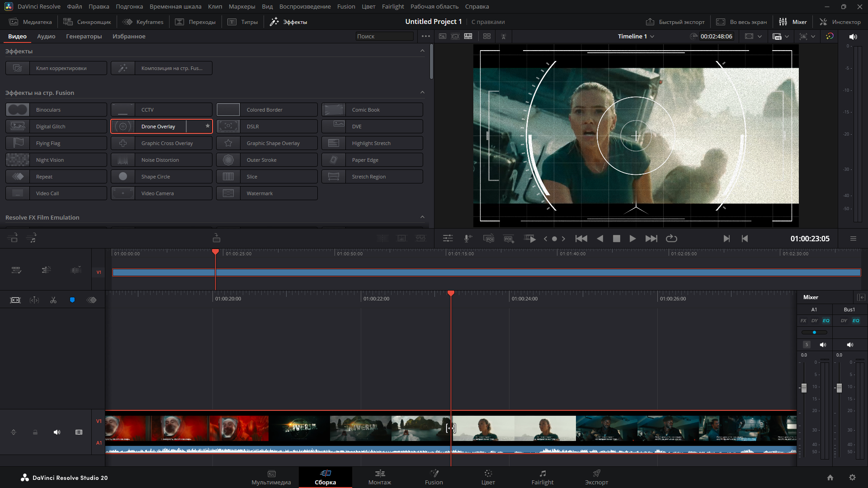Viewport: 868px width, 488px height.
Task: Collapse the Эффекты на стр. Fusion section
Action: coord(422,93)
